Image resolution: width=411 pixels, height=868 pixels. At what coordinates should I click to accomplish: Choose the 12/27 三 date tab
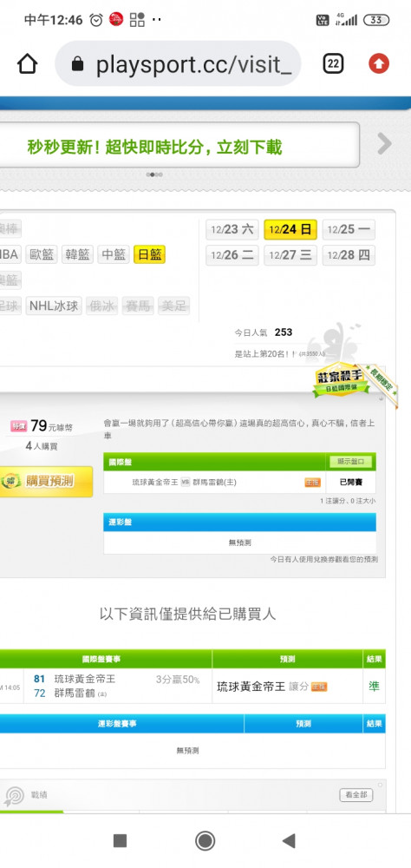click(290, 256)
